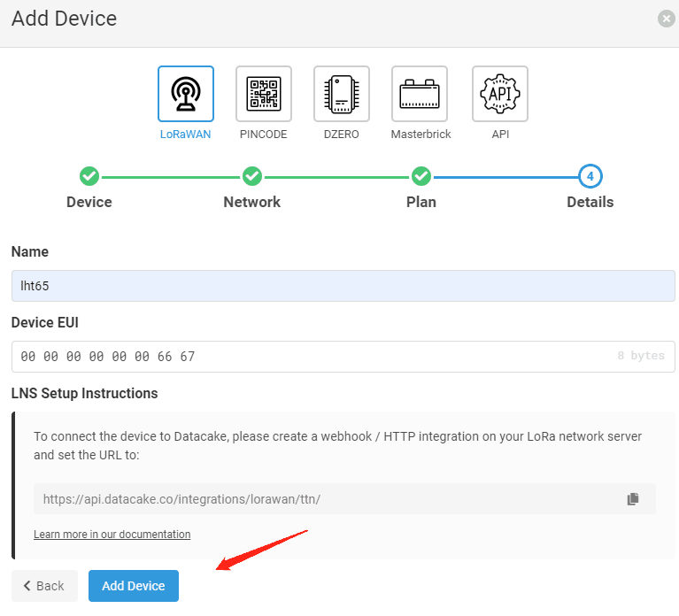The image size is (679, 616).
Task: Click the Masterbrick label text
Action: [x=421, y=135]
